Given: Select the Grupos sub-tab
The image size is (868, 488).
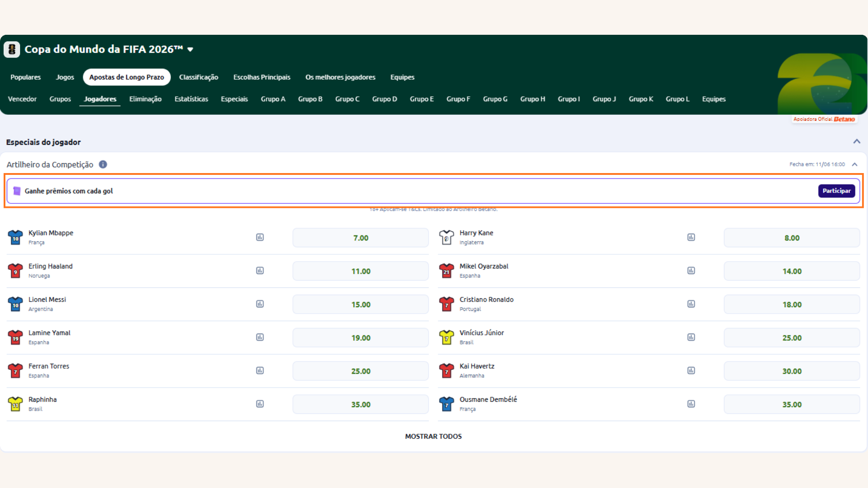Looking at the screenshot, I should [x=60, y=99].
